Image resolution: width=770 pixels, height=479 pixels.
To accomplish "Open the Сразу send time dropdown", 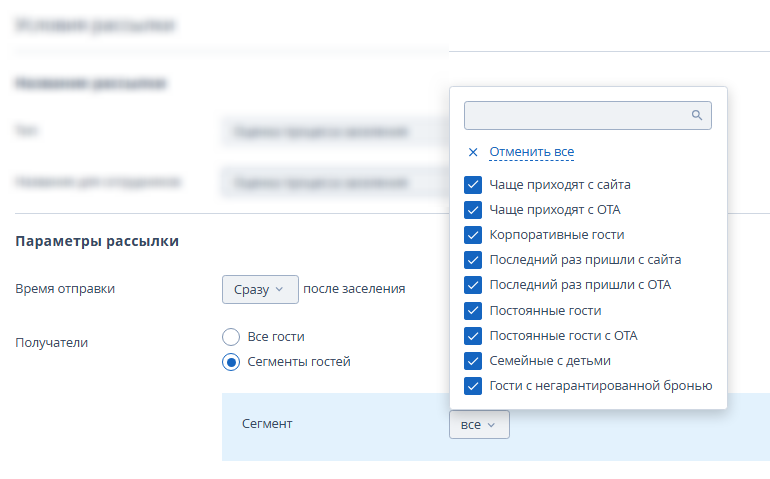I will [260, 289].
